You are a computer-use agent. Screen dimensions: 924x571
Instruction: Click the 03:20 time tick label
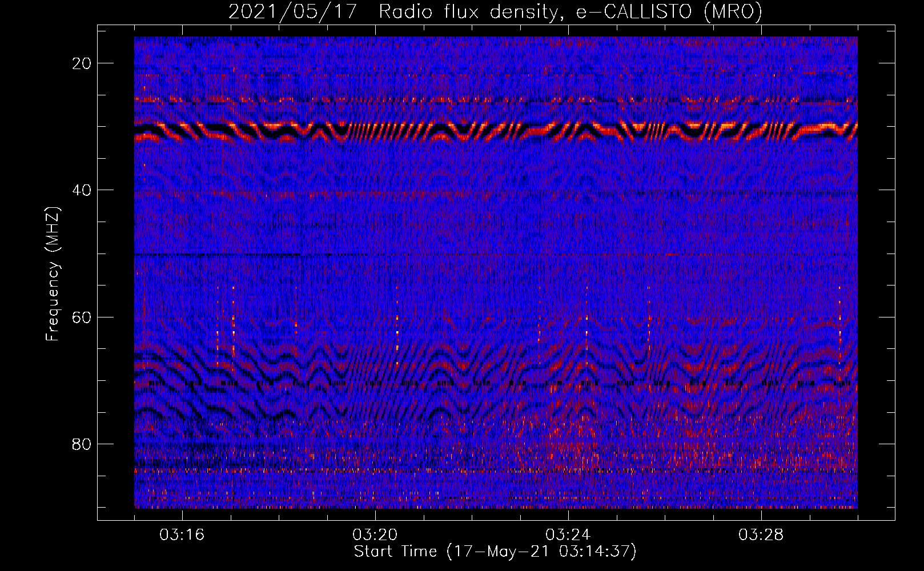point(375,534)
